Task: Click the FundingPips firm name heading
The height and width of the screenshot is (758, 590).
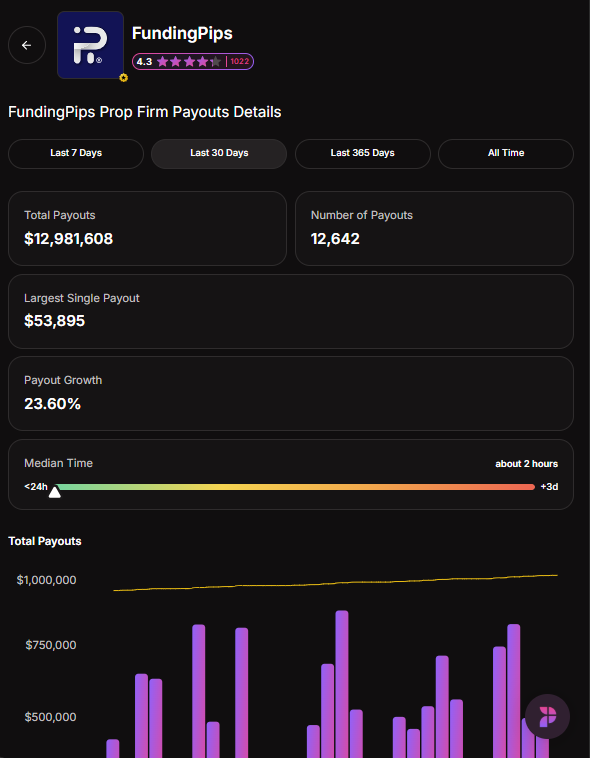Action: 182,33
